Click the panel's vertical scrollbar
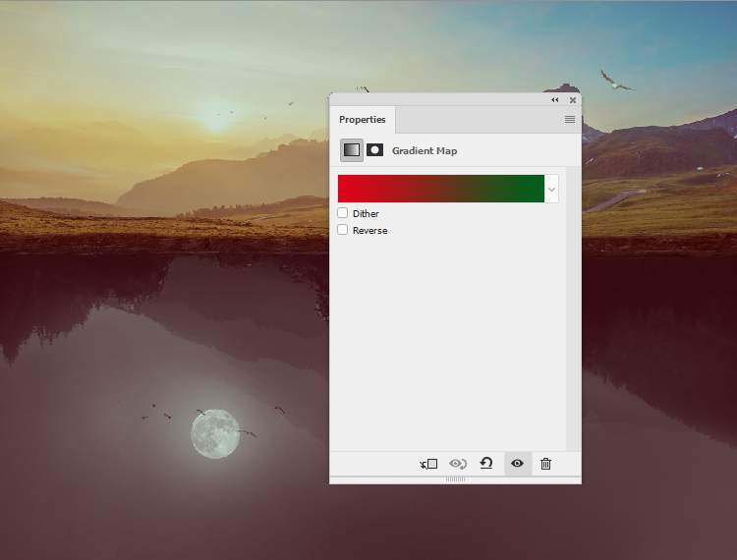 573,295
